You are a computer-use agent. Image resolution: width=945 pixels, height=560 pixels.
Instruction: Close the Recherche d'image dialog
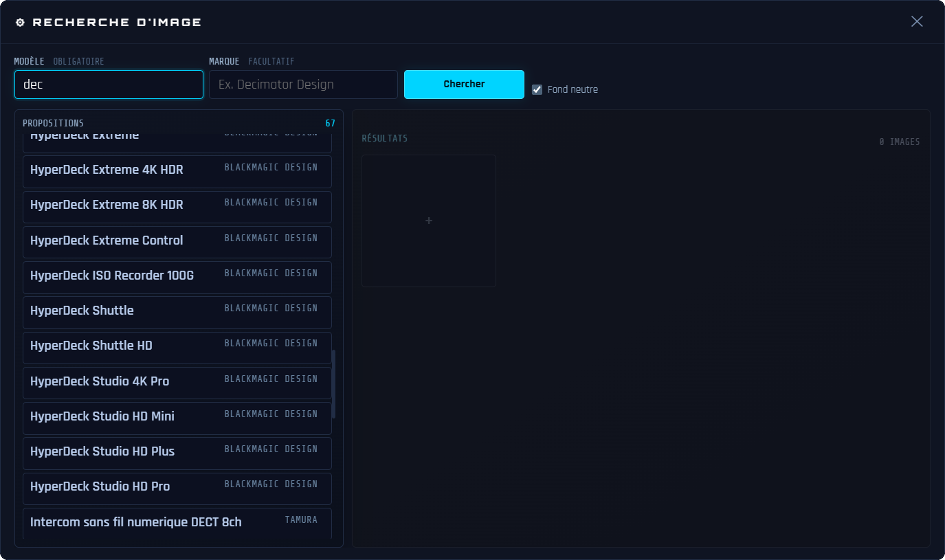click(x=917, y=21)
